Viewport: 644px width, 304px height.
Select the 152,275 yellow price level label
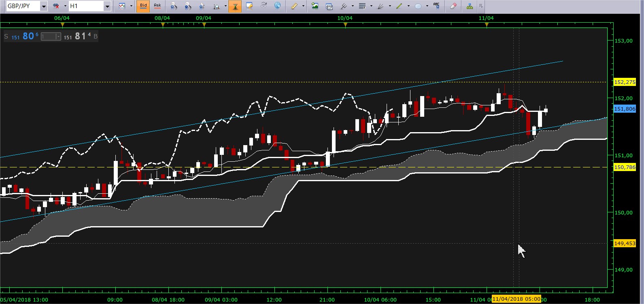pyautogui.click(x=625, y=82)
